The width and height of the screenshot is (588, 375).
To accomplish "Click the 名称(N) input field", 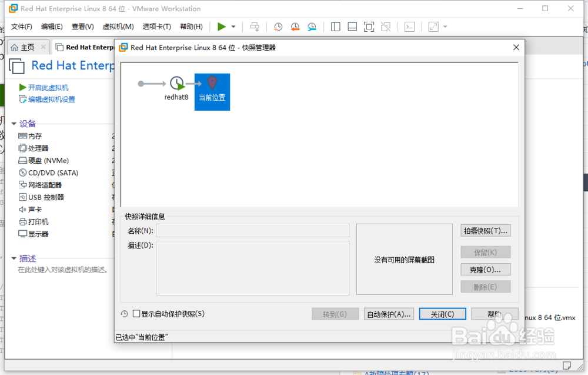I will point(253,231).
